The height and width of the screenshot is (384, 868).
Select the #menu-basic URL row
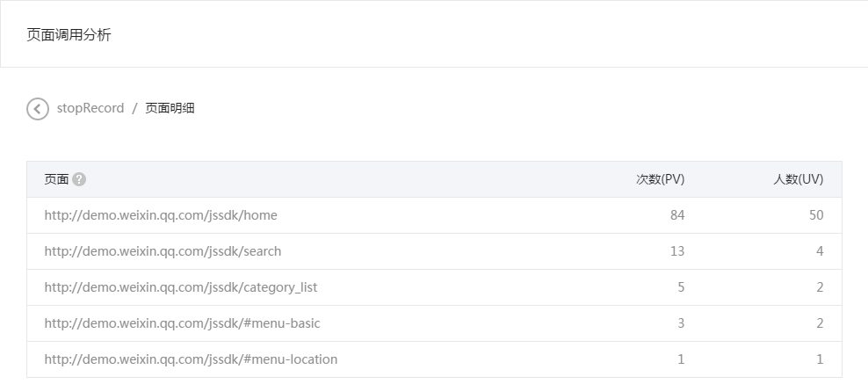pos(434,323)
